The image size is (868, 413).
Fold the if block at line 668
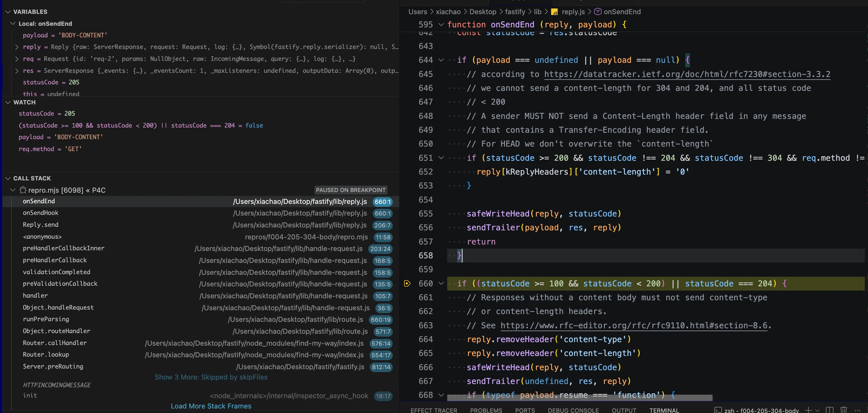pos(441,395)
